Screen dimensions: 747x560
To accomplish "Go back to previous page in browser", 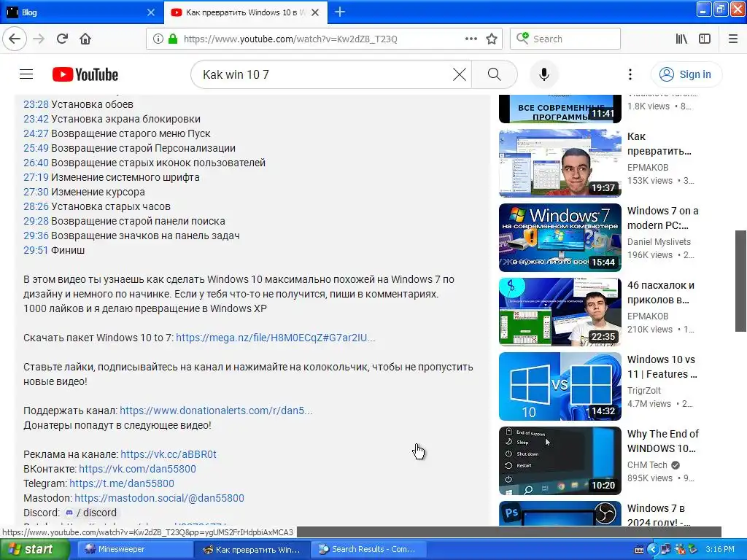I will [15, 39].
